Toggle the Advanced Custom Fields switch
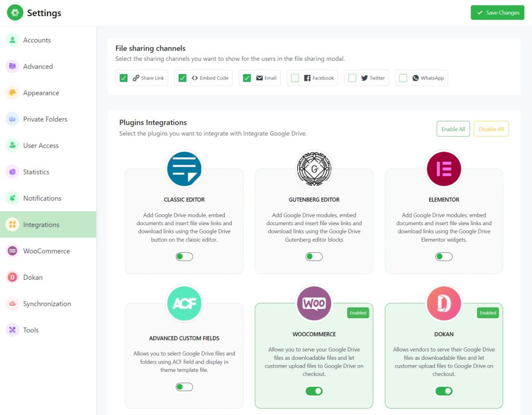532x415 pixels. click(x=184, y=387)
